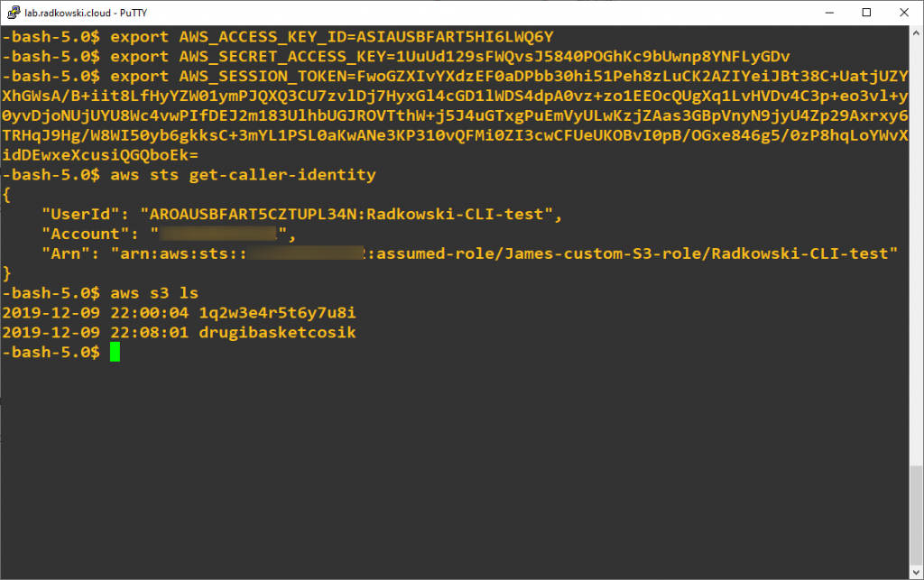Click the 'aws s3 ls' command

[154, 293]
